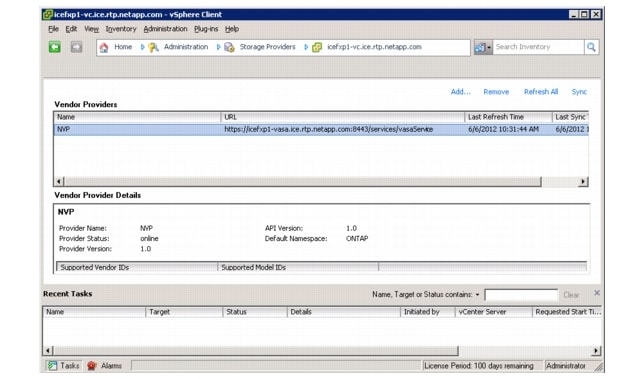The width and height of the screenshot is (640, 379).
Task: Click License Period 100 days remaining status
Action: [479, 366]
